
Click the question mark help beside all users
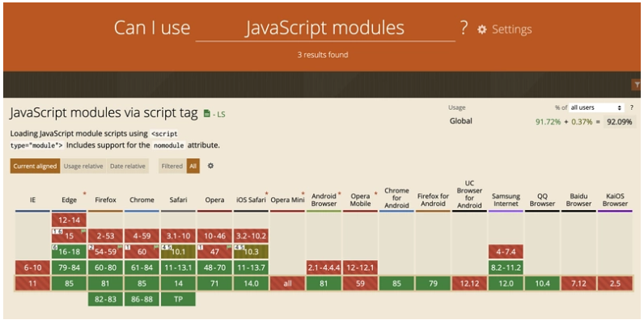(632, 107)
